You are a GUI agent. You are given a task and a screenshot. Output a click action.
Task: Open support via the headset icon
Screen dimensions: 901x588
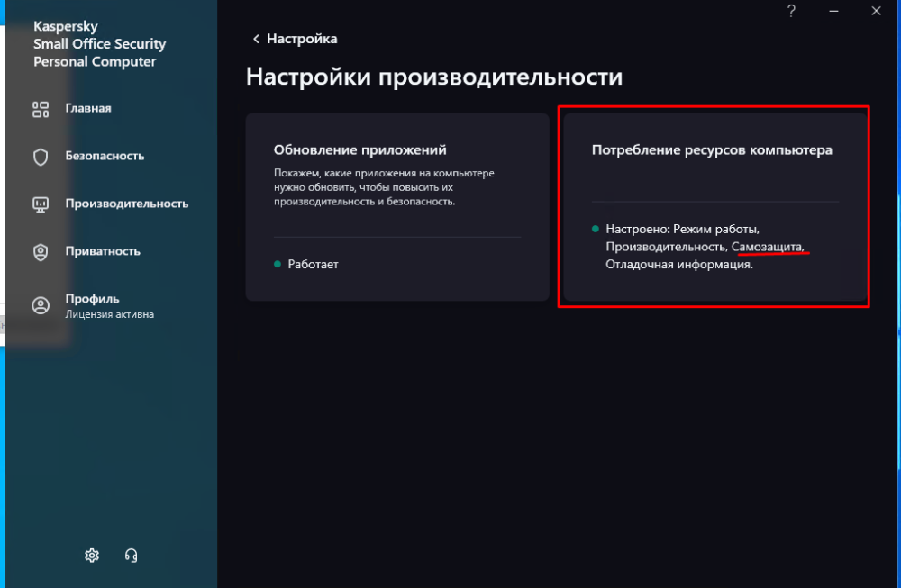click(131, 556)
